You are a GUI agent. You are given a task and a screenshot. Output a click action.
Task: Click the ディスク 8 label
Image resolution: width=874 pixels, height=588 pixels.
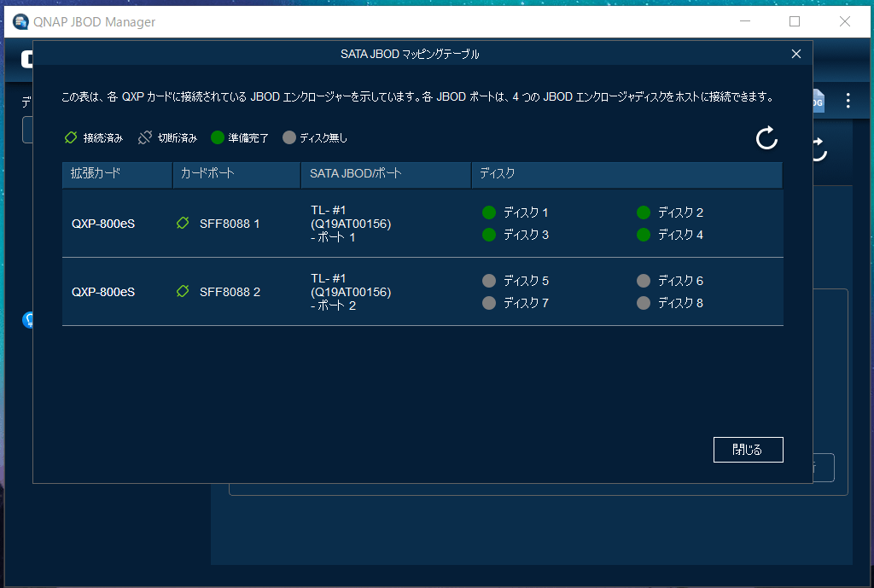pos(680,303)
